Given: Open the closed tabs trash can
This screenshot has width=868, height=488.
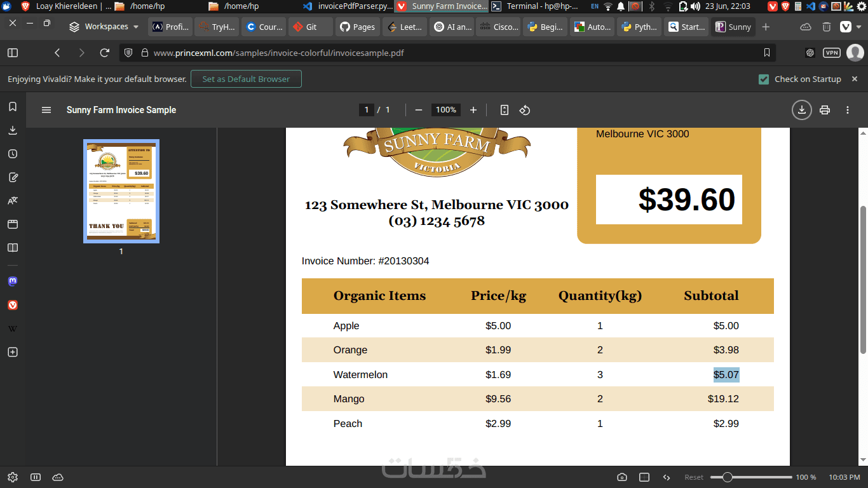Looking at the screenshot, I should click(827, 27).
